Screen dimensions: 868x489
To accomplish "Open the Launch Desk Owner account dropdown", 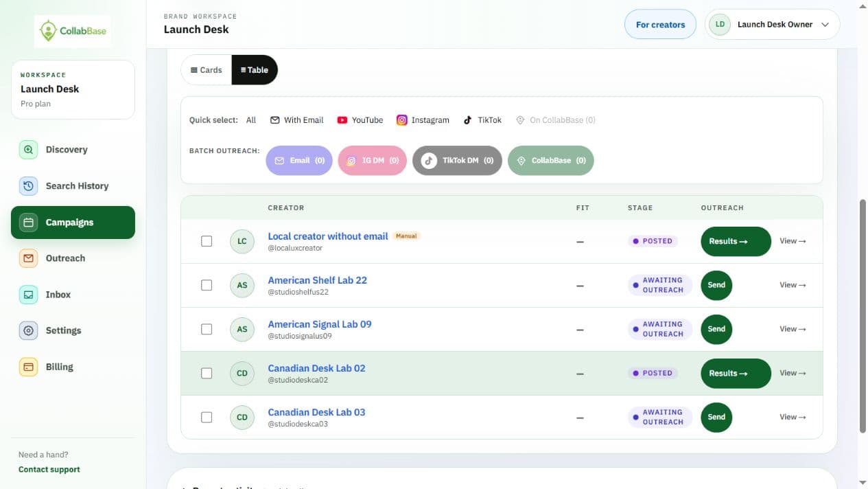I will click(772, 25).
